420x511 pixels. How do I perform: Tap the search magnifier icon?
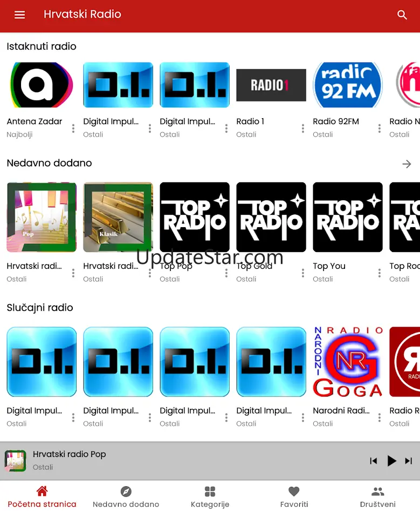pos(402,15)
